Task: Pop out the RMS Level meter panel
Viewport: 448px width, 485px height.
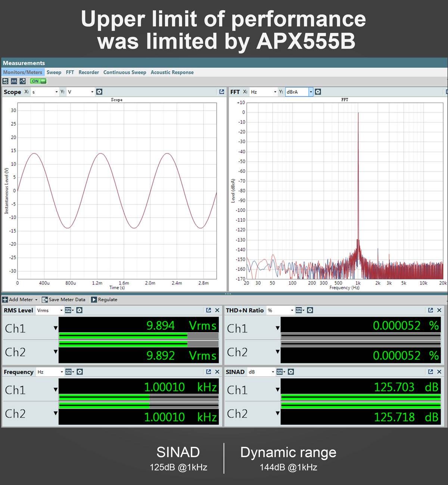Action: tap(207, 310)
